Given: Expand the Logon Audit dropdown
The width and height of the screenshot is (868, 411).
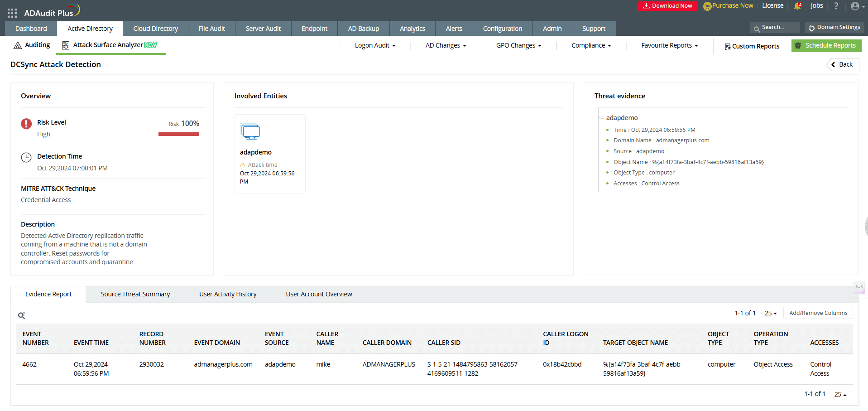Looking at the screenshot, I should (x=375, y=45).
